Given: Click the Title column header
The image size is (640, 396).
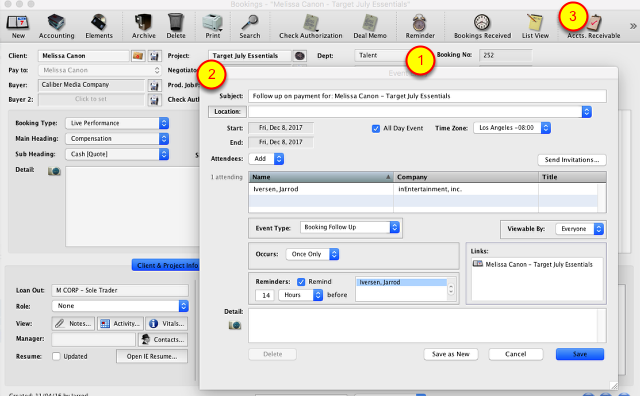Looking at the screenshot, I should 572,177.
